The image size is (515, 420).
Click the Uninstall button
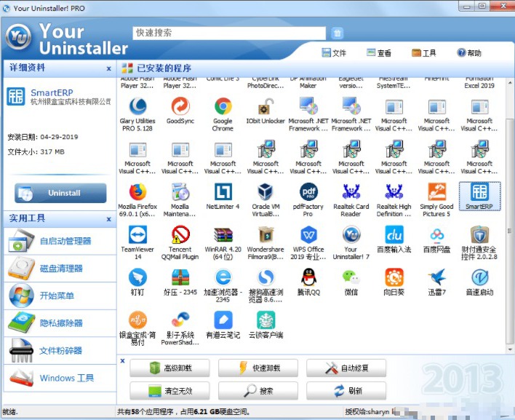pos(60,193)
